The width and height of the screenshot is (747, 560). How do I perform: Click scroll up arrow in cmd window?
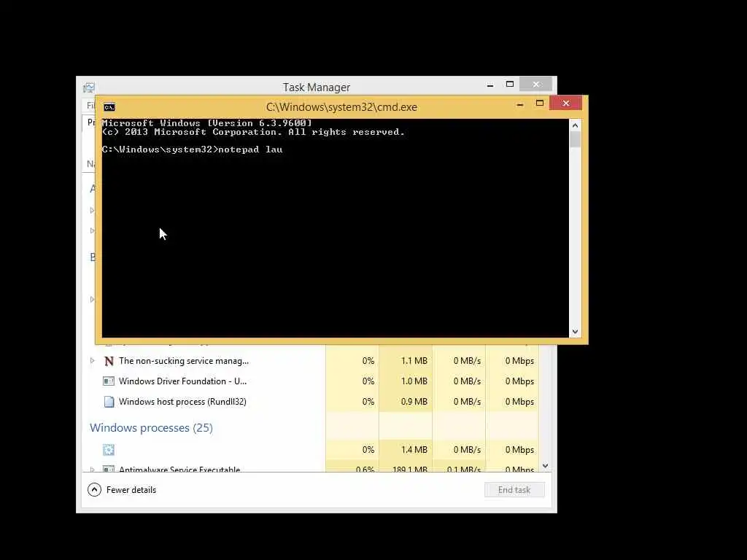575,125
